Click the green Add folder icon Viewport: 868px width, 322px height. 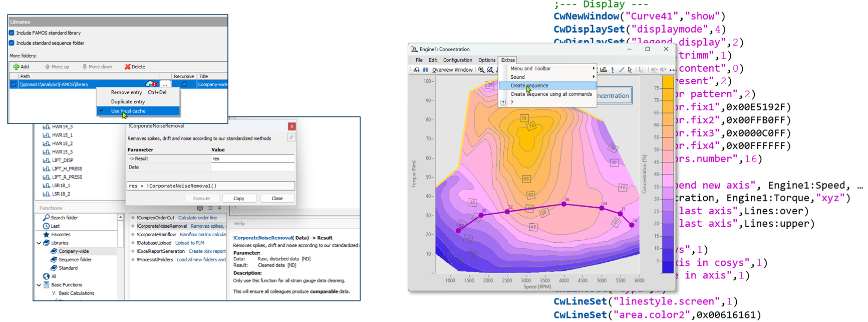click(16, 67)
